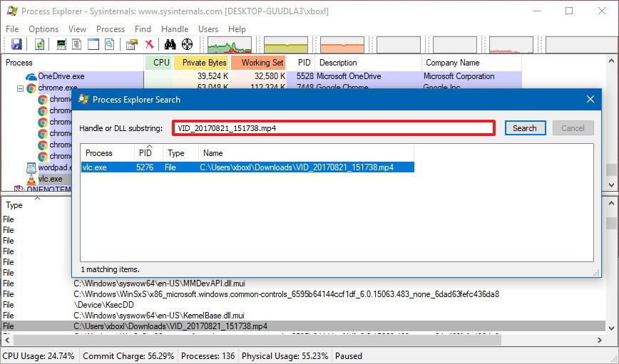Open the Handle menu
This screenshot has height=364, width=619.
(175, 28)
